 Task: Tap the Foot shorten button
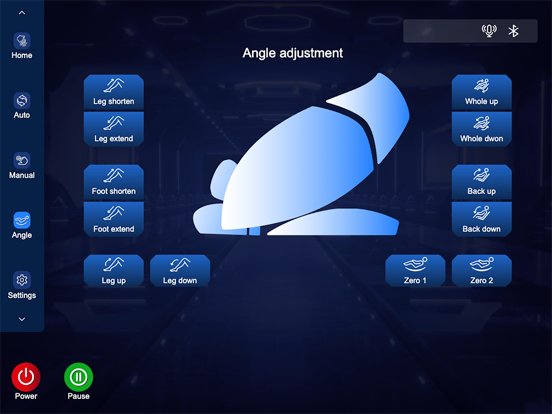point(114,182)
